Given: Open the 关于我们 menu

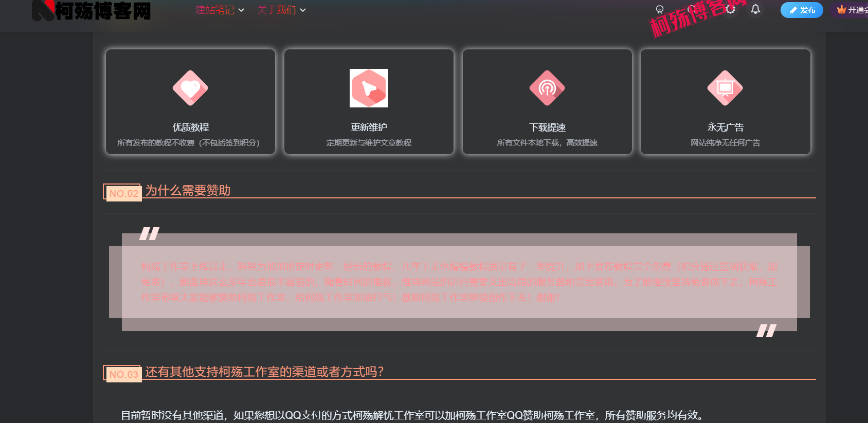Looking at the screenshot, I should (277, 10).
